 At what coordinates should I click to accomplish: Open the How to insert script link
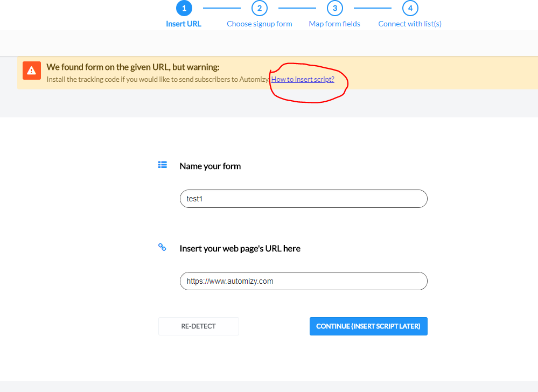pyautogui.click(x=303, y=79)
